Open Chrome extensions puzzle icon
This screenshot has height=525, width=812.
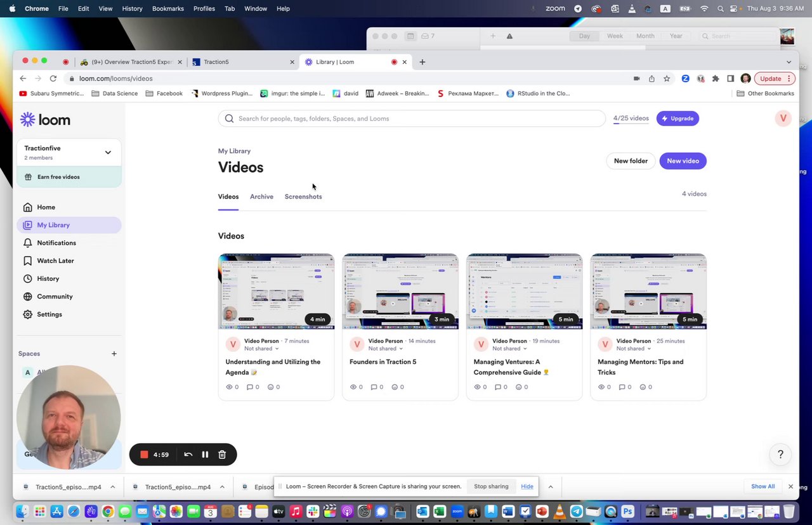tap(716, 79)
